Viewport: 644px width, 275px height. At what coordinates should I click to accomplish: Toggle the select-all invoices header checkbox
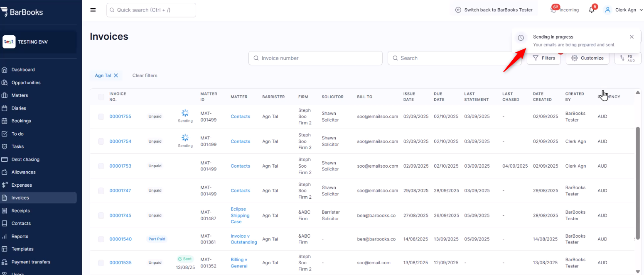coord(101,97)
